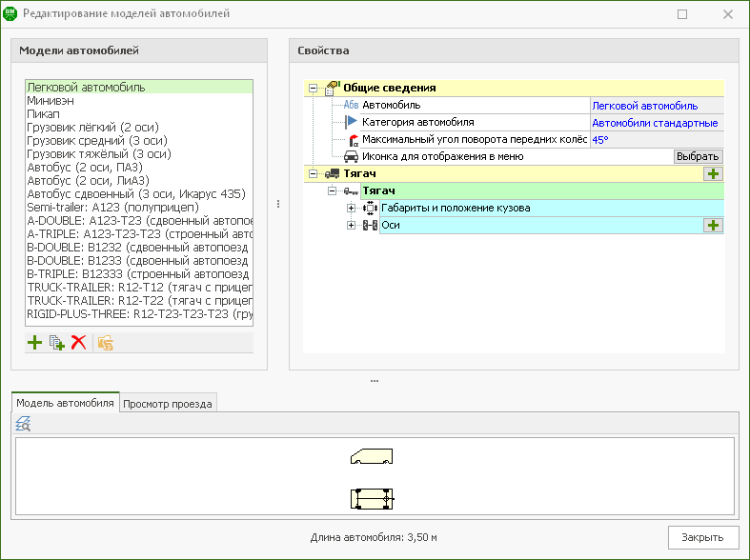Select Автобус (2 оси, ПАЗ)
Screen dimensions: 750x560
(x=139, y=168)
